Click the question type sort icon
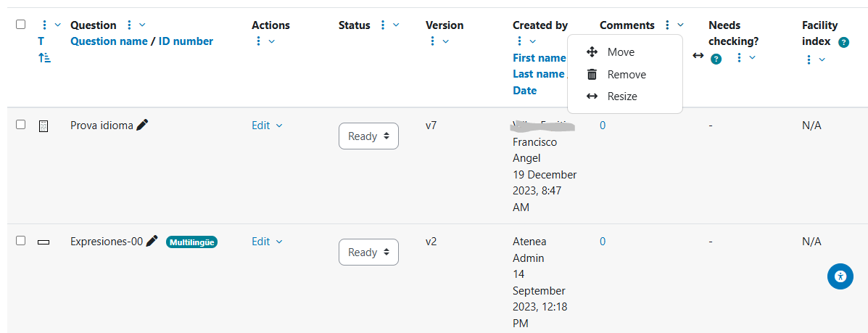868x333 pixels. click(44, 57)
